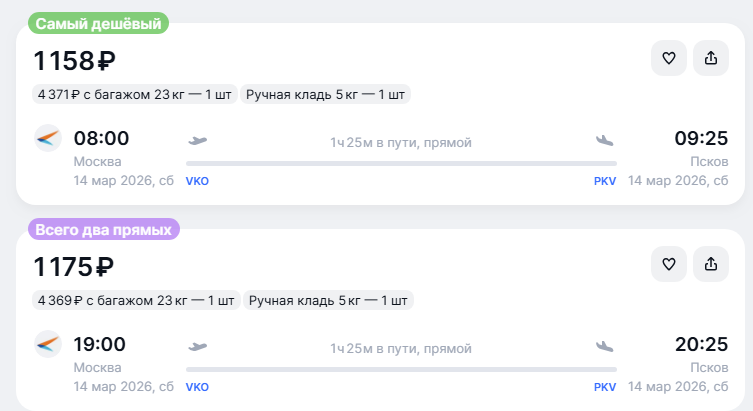Click takeoff plane icon on 19:00 flight

coord(197,346)
